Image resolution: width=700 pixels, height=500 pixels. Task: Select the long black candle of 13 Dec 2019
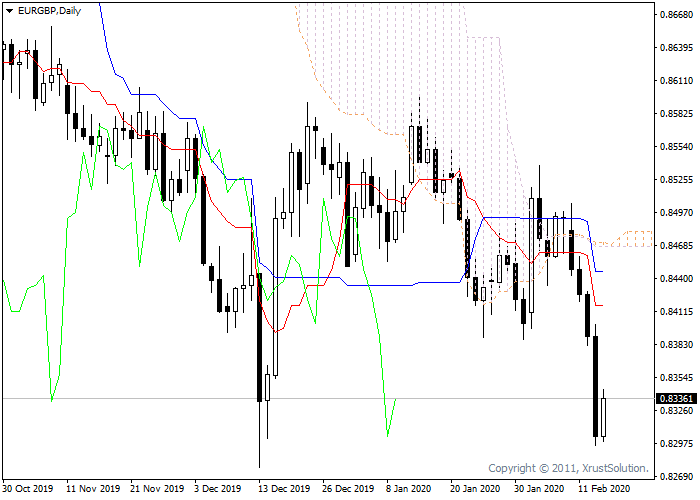pos(259,337)
